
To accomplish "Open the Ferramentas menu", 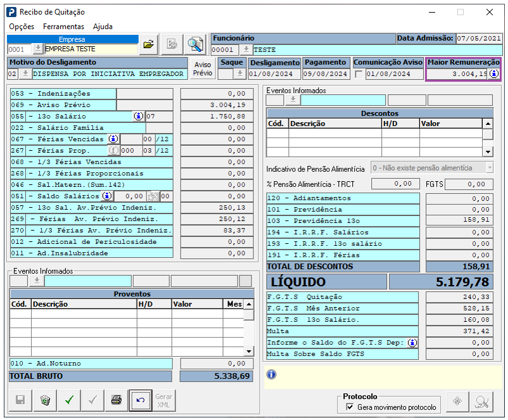I will coord(63,27).
